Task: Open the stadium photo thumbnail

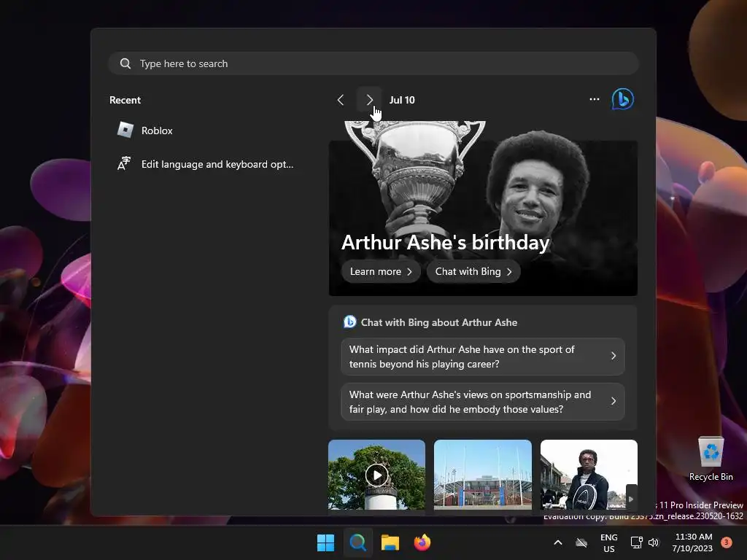Action: (483, 475)
